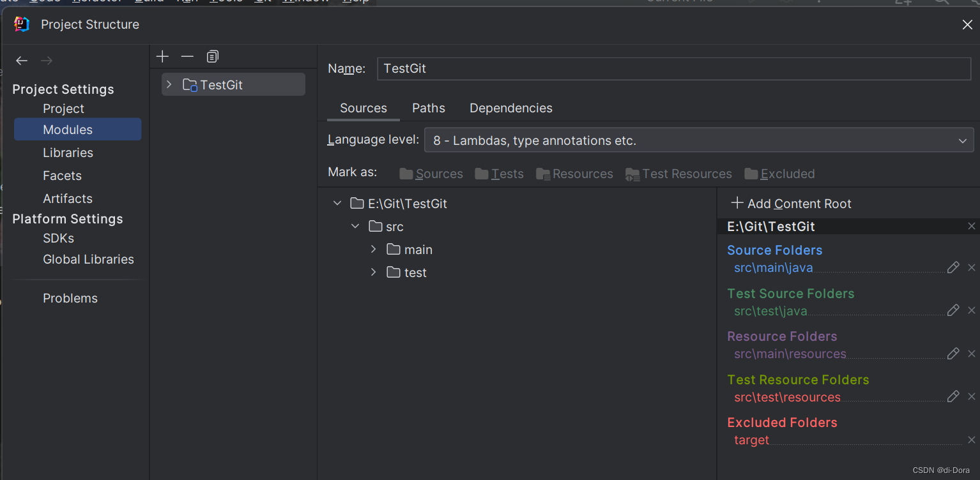This screenshot has width=980, height=480.
Task: Mark folder as Tests
Action: [500, 174]
